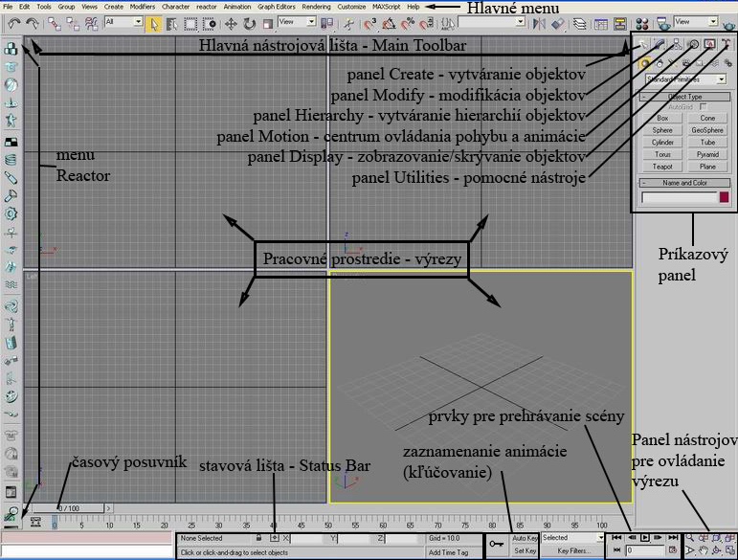Pick the Rectangular Selection Region tool
Image resolution: width=738 pixels, height=560 pixels.
(x=190, y=24)
